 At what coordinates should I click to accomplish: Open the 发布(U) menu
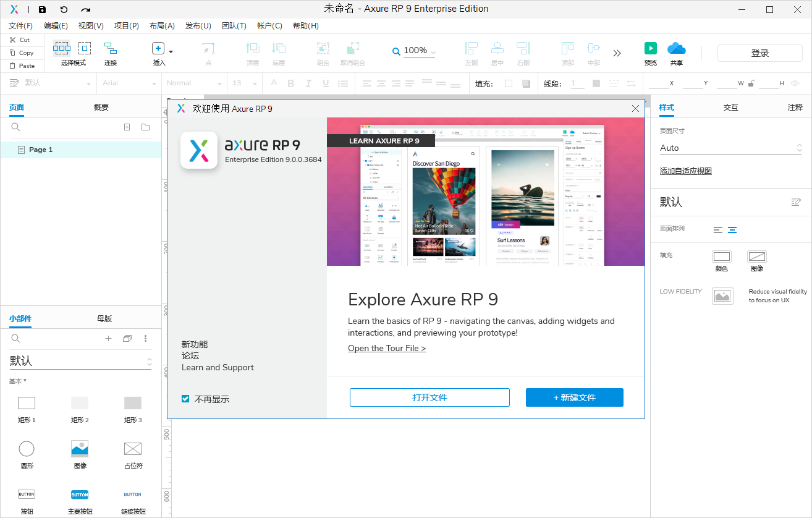198,26
